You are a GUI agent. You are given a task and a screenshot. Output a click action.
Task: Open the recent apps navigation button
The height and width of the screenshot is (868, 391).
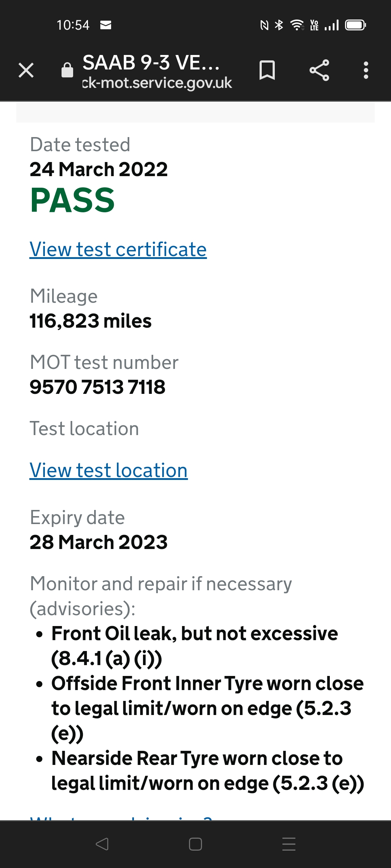tap(289, 844)
